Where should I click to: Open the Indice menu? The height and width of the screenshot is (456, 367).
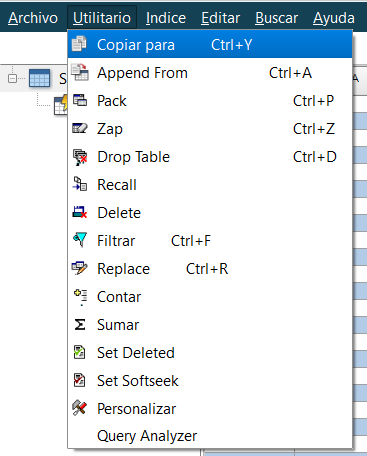(x=166, y=18)
